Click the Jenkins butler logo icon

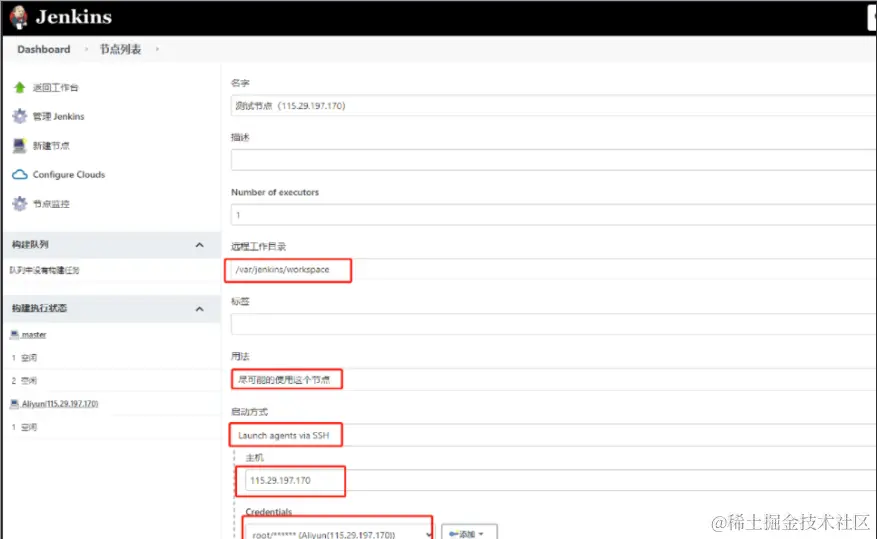tap(18, 17)
